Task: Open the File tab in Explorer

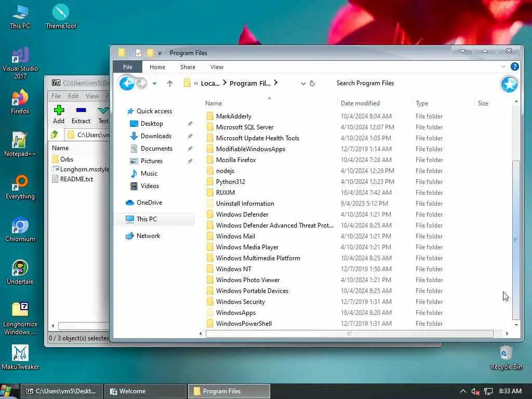Action: point(128,67)
